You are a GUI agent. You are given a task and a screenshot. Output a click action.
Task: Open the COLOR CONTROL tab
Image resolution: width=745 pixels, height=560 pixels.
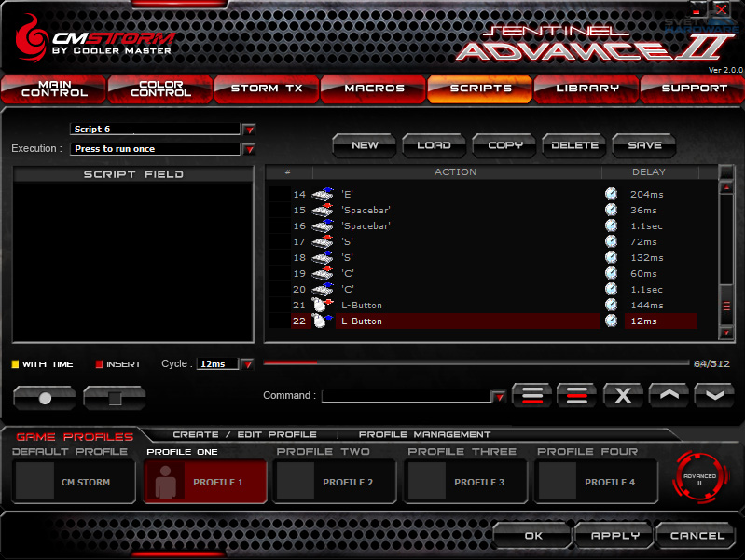[160, 89]
